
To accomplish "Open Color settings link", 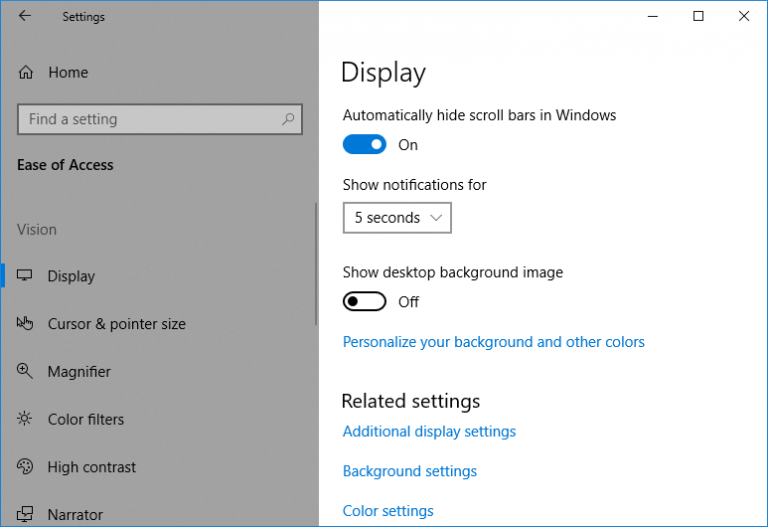I will pyautogui.click(x=388, y=511).
